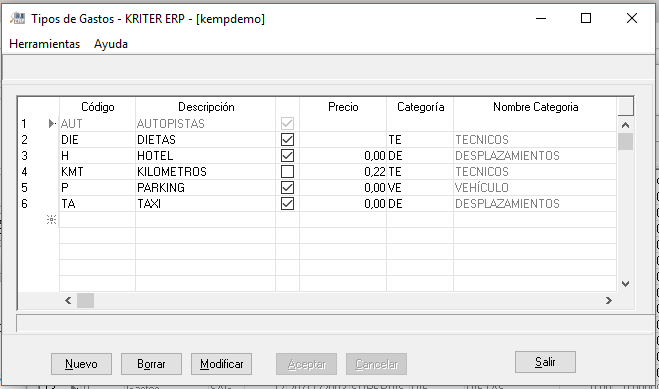Click the new-record asterisk row marker
The width and height of the screenshot is (659, 389).
pos(51,219)
